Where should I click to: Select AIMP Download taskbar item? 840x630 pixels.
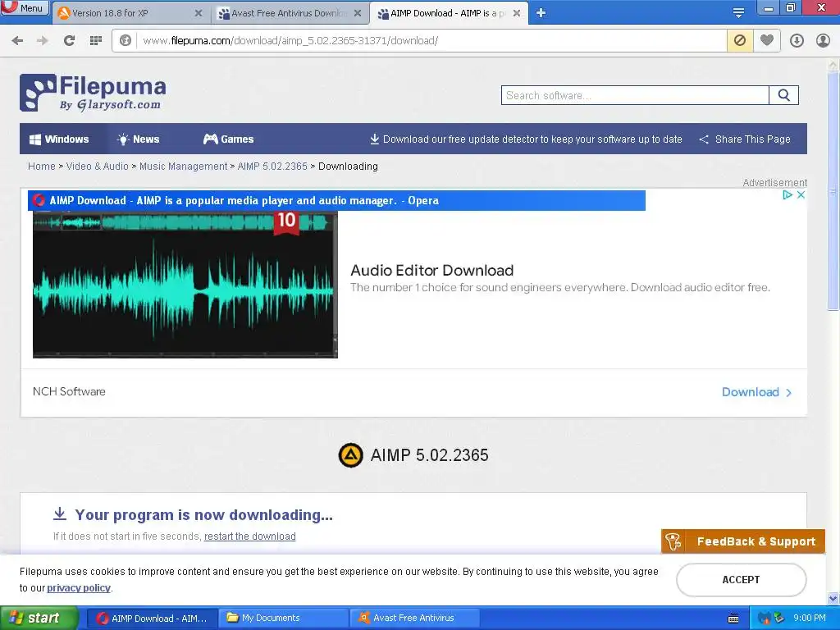point(152,619)
